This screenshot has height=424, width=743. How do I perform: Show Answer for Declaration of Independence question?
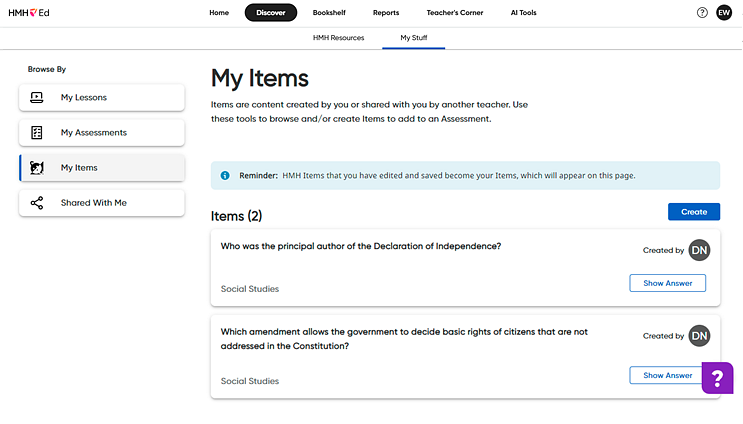click(x=668, y=283)
